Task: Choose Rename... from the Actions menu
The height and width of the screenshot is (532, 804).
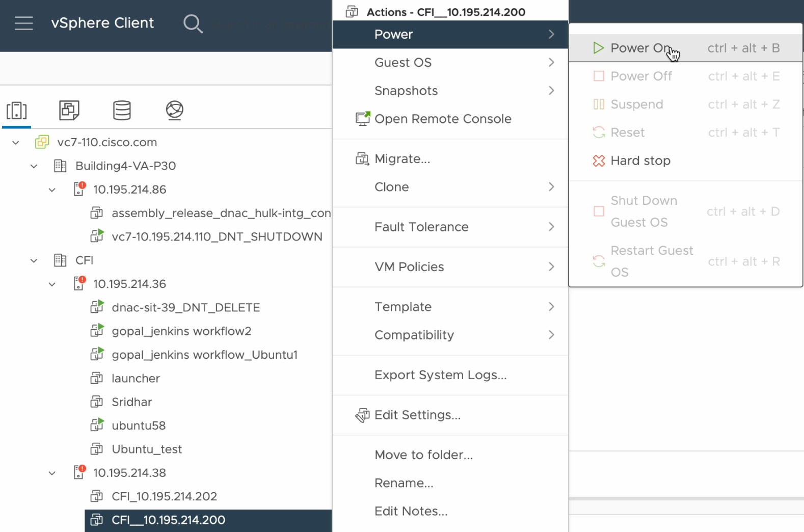Action: click(450, 483)
